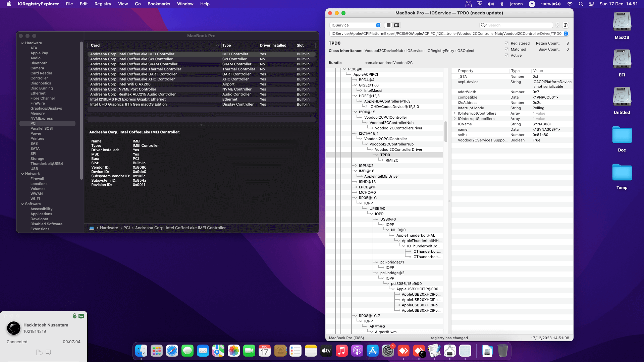
Task: Toggle the inspector panel icon beside search
Action: [566, 25]
